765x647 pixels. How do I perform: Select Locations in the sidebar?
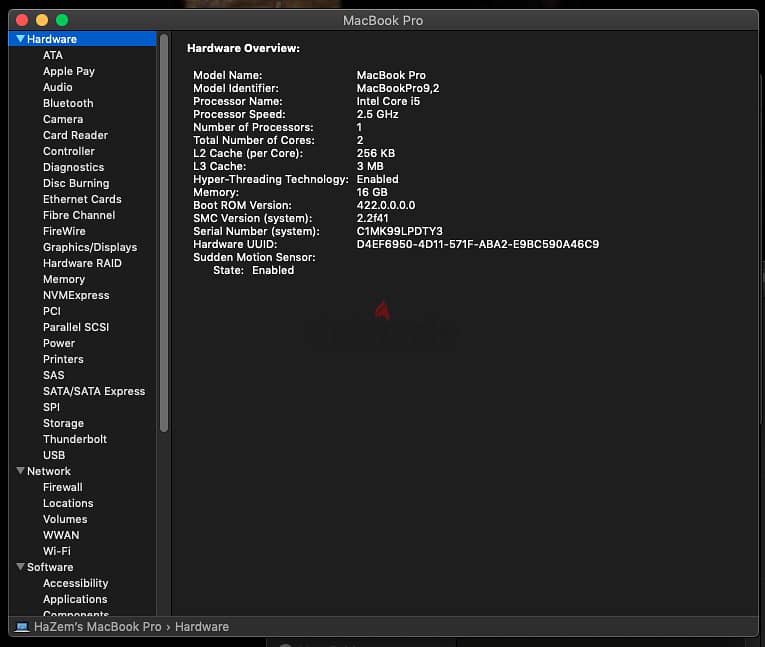tap(68, 503)
